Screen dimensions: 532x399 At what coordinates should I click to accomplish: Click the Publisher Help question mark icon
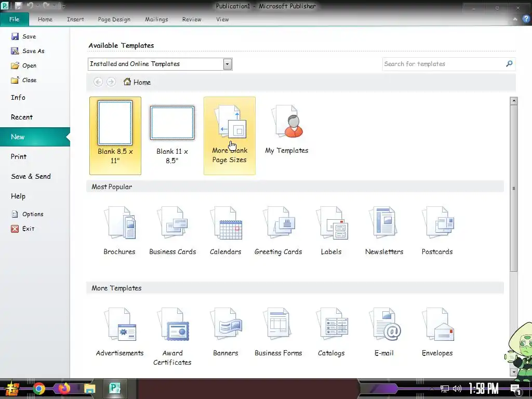[x=526, y=19]
